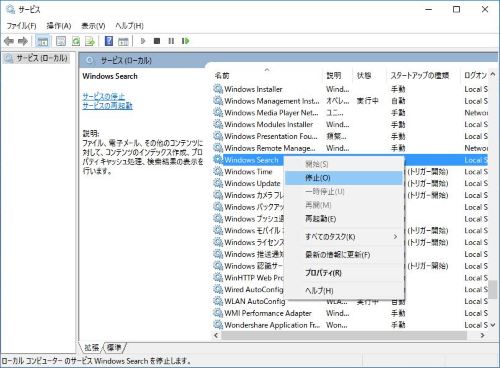
Task: Click gear icon of Wired AutoConfig row
Action: point(218,289)
